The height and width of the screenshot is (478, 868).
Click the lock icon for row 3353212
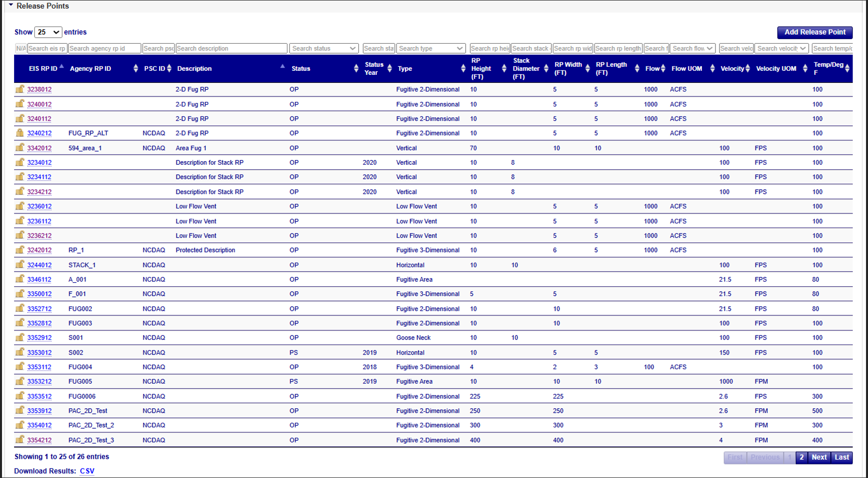(x=20, y=381)
